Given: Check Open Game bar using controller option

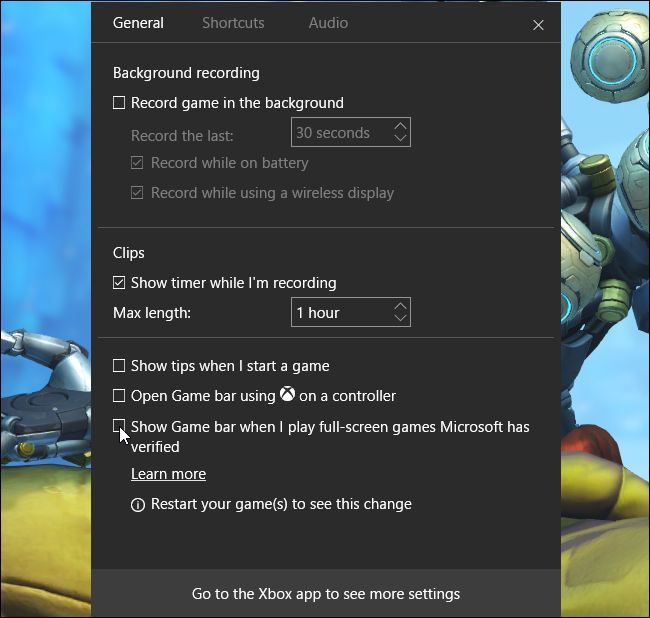Looking at the screenshot, I should 119,395.
